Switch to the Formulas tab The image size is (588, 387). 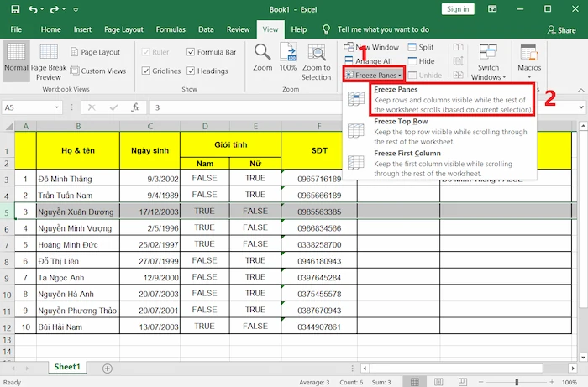click(171, 29)
